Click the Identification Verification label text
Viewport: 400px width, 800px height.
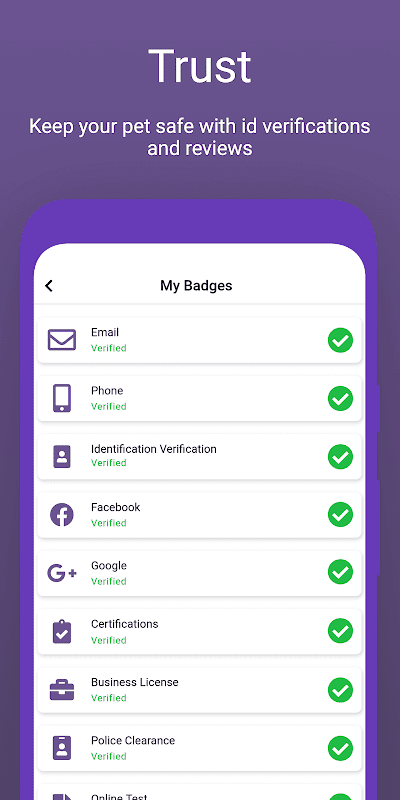point(154,449)
